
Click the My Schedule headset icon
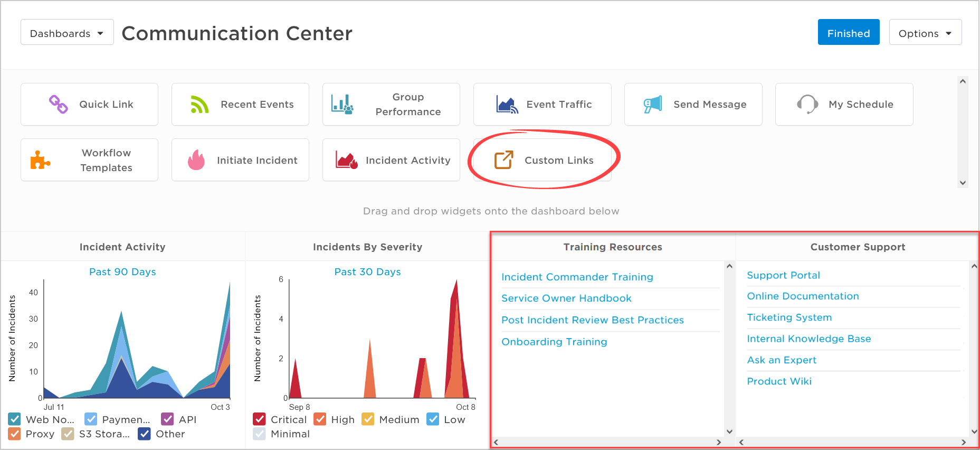point(807,104)
